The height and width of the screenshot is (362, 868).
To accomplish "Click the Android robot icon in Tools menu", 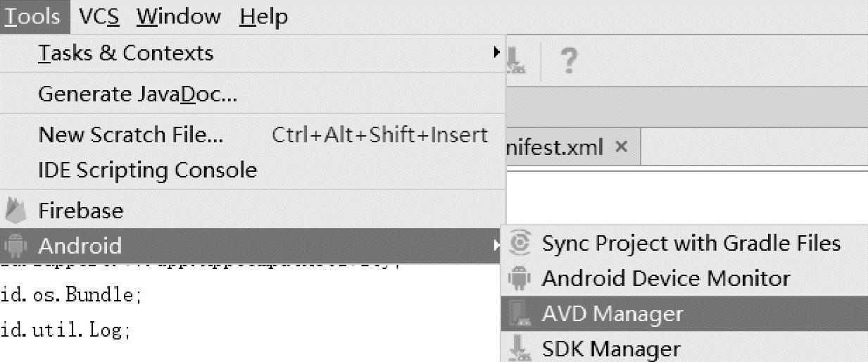I will [15, 246].
